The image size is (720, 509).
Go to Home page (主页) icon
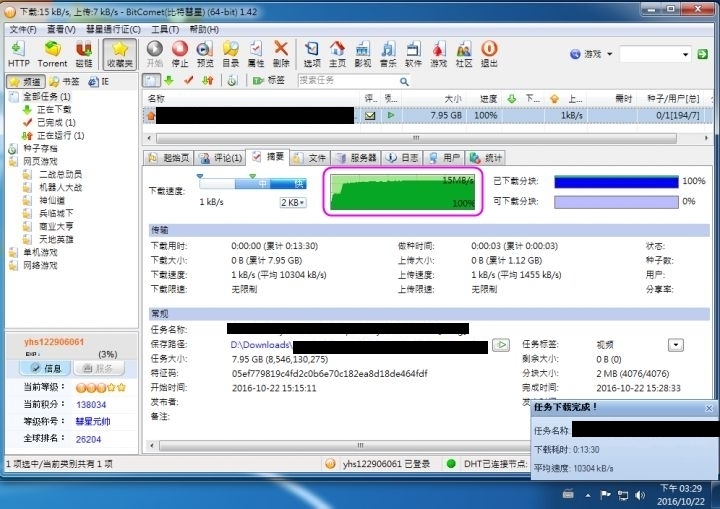[337, 54]
